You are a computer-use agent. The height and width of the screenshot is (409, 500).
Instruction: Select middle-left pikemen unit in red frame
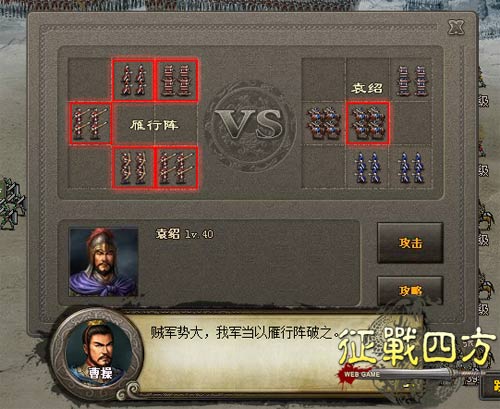click(x=90, y=123)
